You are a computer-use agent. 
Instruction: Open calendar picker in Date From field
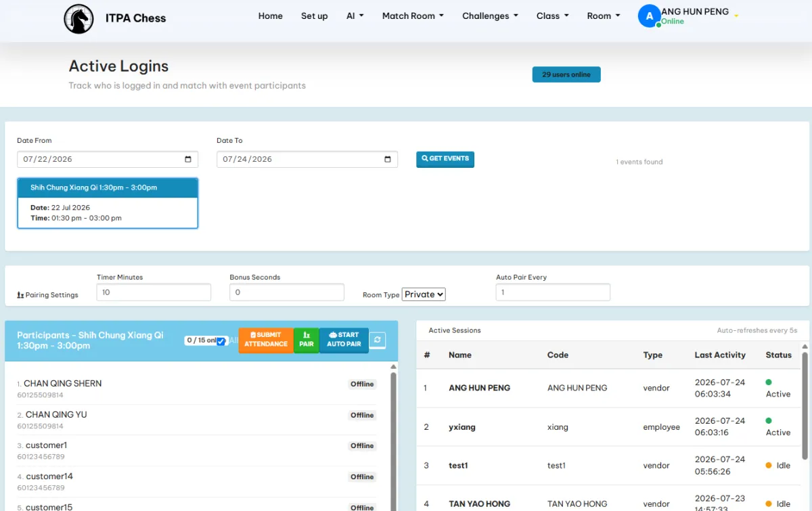[188, 160]
